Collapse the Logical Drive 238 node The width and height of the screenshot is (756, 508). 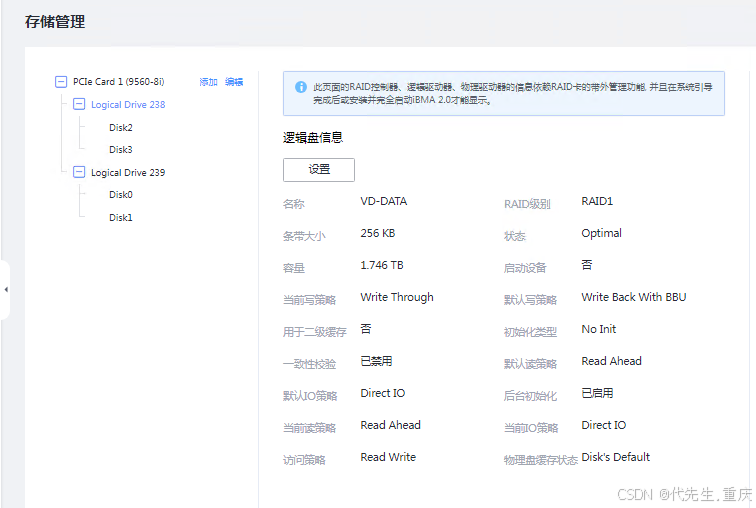tap(79, 104)
